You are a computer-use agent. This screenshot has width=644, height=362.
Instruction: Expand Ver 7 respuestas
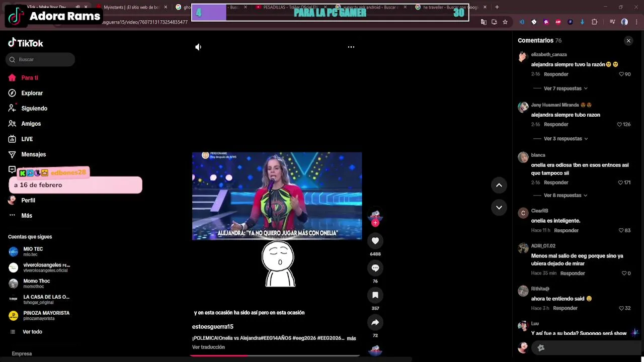tap(566, 88)
